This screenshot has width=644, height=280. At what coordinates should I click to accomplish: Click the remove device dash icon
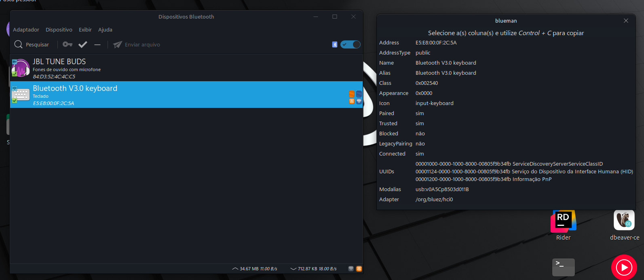coord(97,44)
